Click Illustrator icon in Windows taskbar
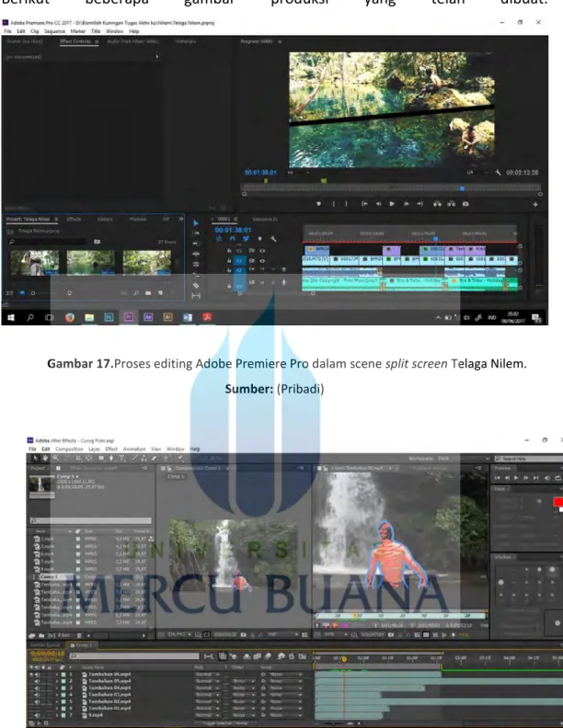The image size is (563, 728). coord(167,317)
